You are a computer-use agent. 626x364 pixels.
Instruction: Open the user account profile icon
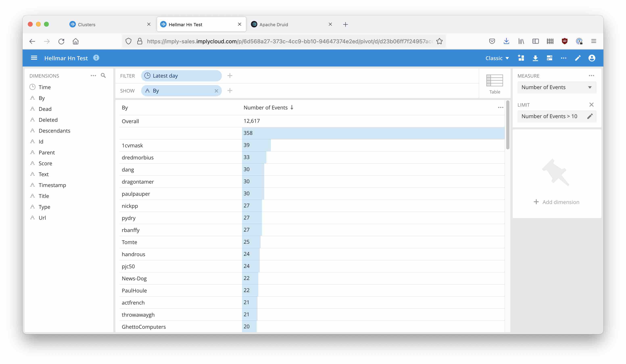click(592, 58)
